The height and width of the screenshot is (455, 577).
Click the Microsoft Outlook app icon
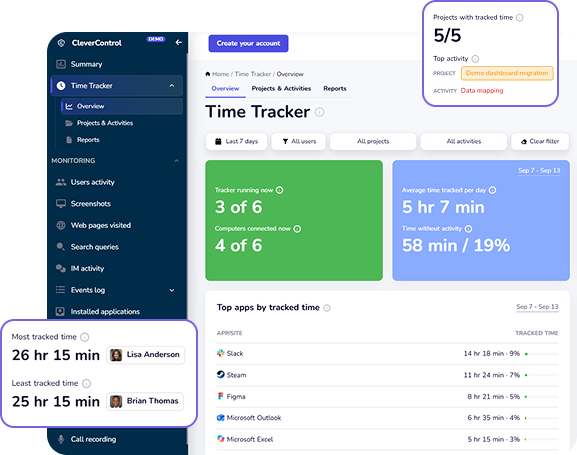click(x=220, y=418)
